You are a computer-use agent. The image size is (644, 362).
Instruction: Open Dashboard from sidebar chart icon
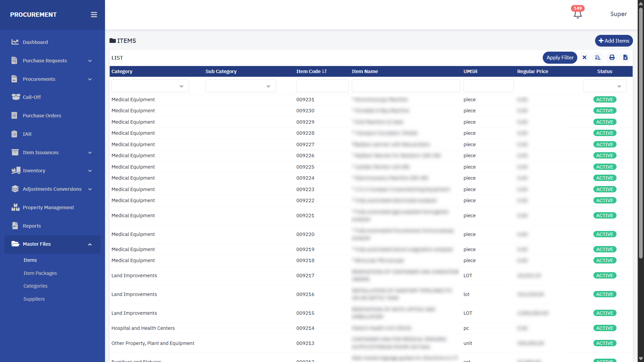(15, 42)
